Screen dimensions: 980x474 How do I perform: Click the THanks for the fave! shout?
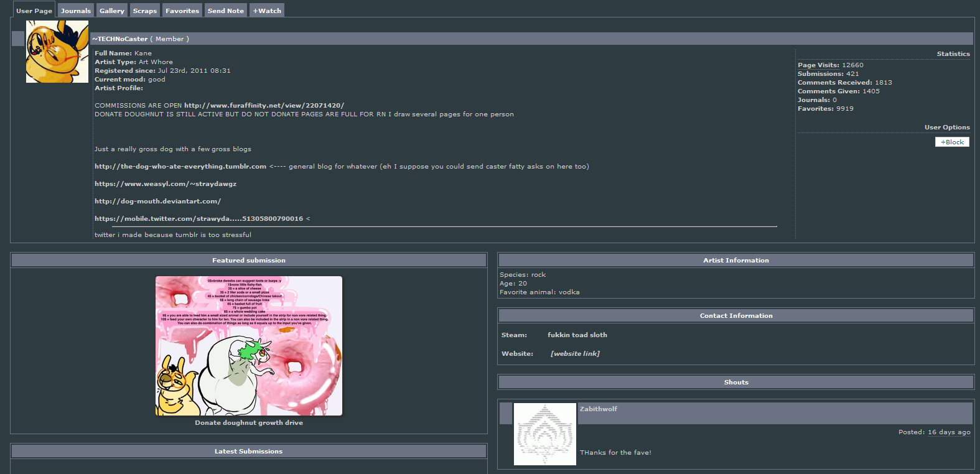615,453
